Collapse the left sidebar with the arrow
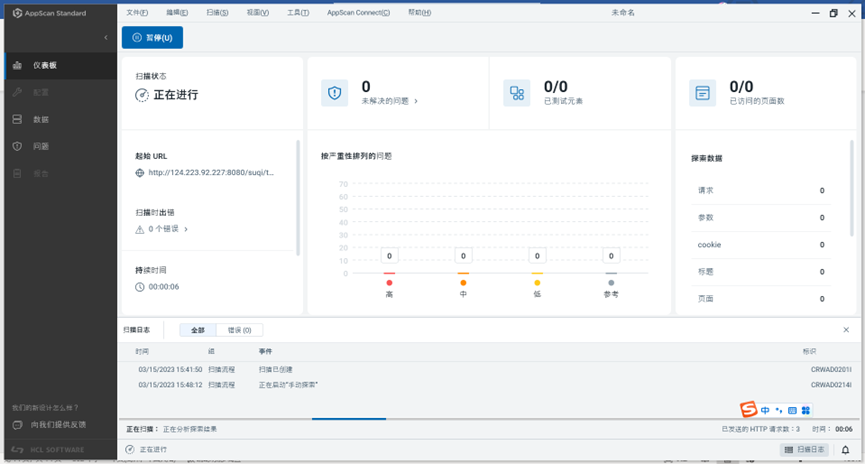Screen dimensions: 865x464 [106, 38]
